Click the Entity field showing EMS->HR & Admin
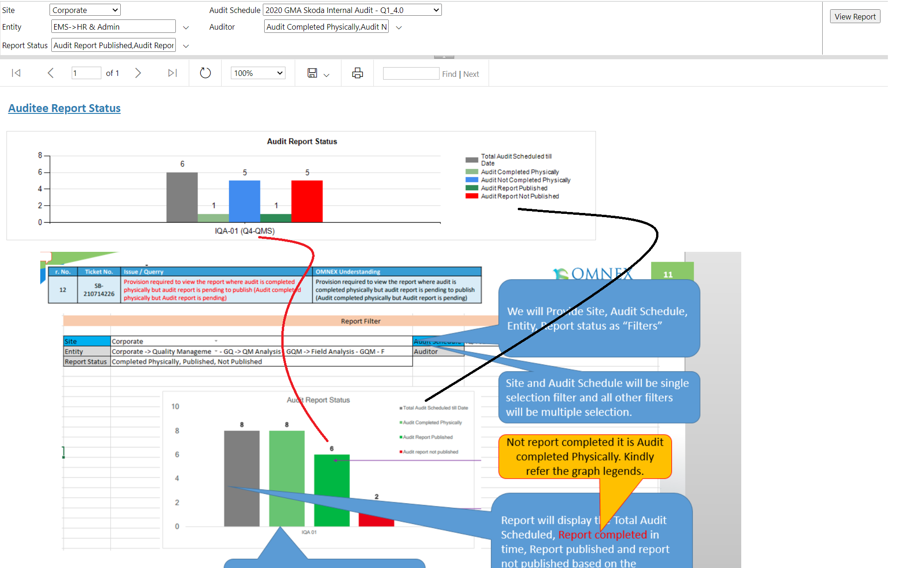The height and width of the screenshot is (568, 924). pyautogui.click(x=113, y=27)
